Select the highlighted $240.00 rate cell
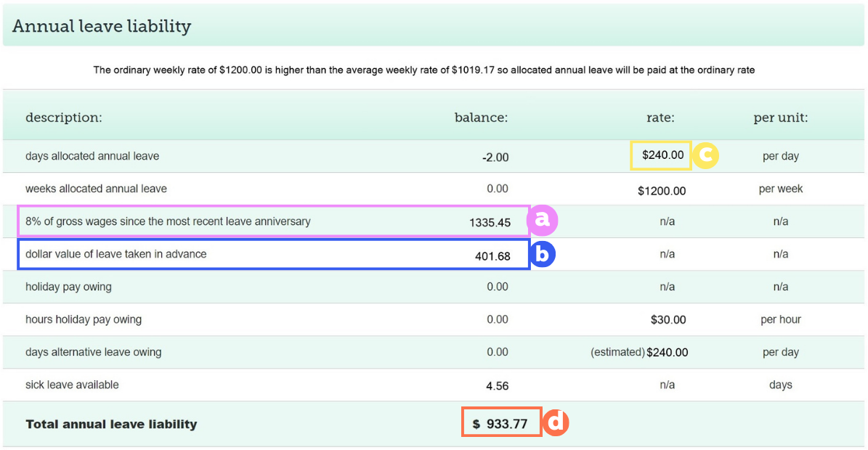Viewport: 868px width, 450px height. pos(660,155)
